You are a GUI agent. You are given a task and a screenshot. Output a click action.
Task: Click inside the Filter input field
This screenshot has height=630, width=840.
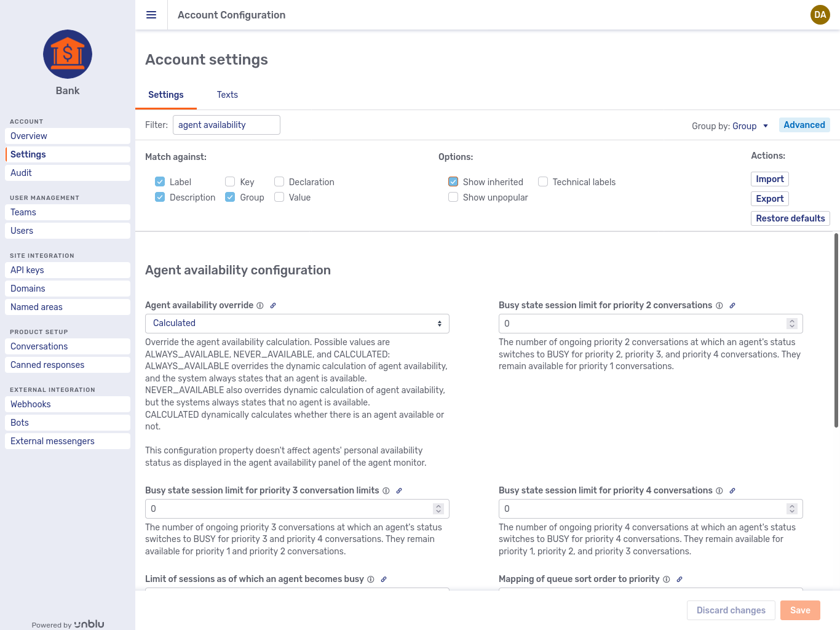click(x=226, y=125)
